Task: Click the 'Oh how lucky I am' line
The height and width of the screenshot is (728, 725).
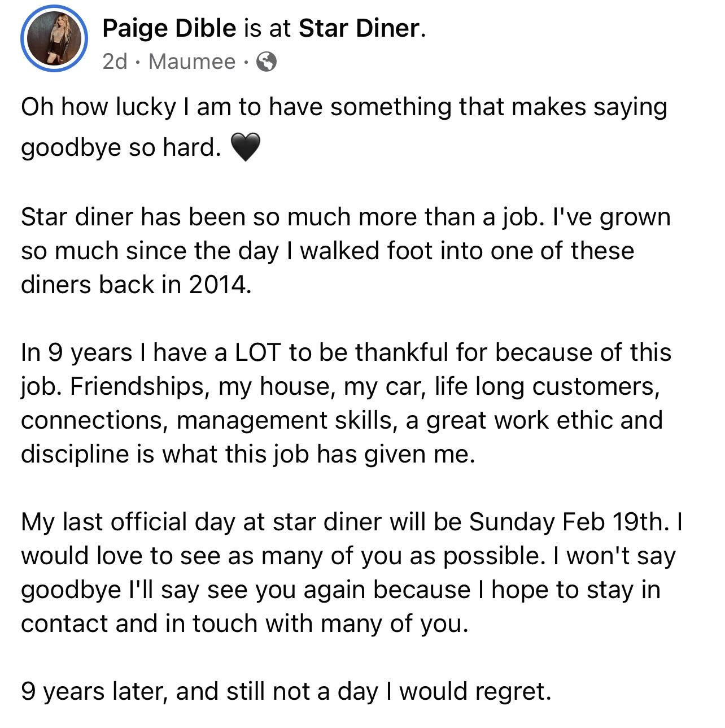Action: pos(344,107)
